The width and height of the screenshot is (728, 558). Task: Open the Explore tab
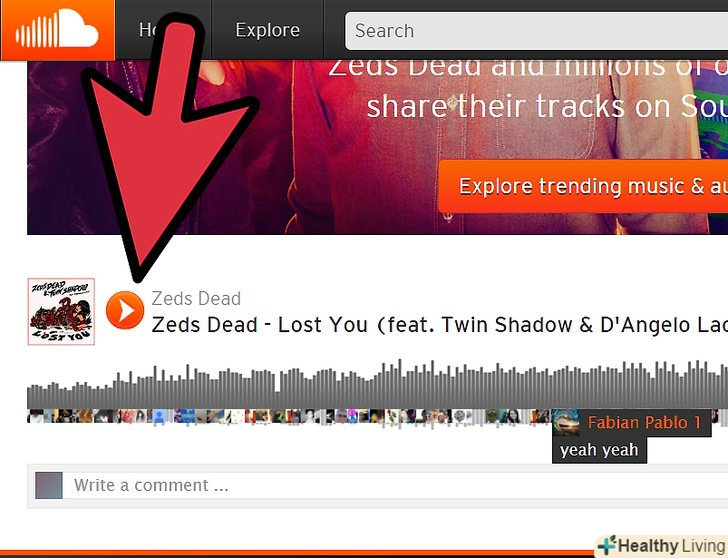(267, 30)
